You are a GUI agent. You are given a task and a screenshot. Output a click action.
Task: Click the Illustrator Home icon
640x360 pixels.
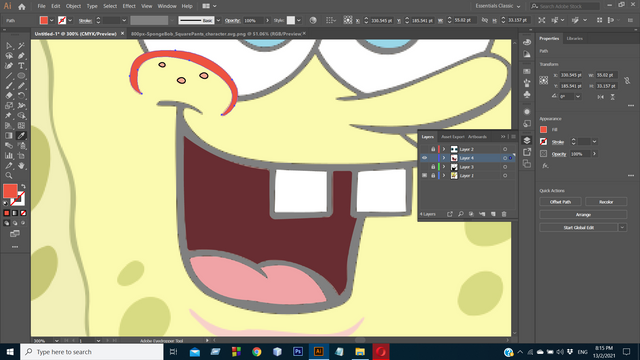click(22, 7)
